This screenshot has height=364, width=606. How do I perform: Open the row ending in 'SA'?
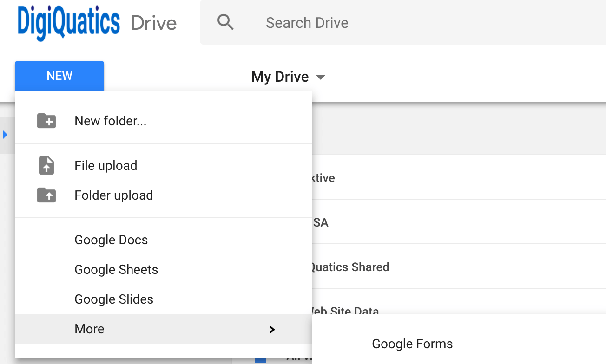coord(459,222)
